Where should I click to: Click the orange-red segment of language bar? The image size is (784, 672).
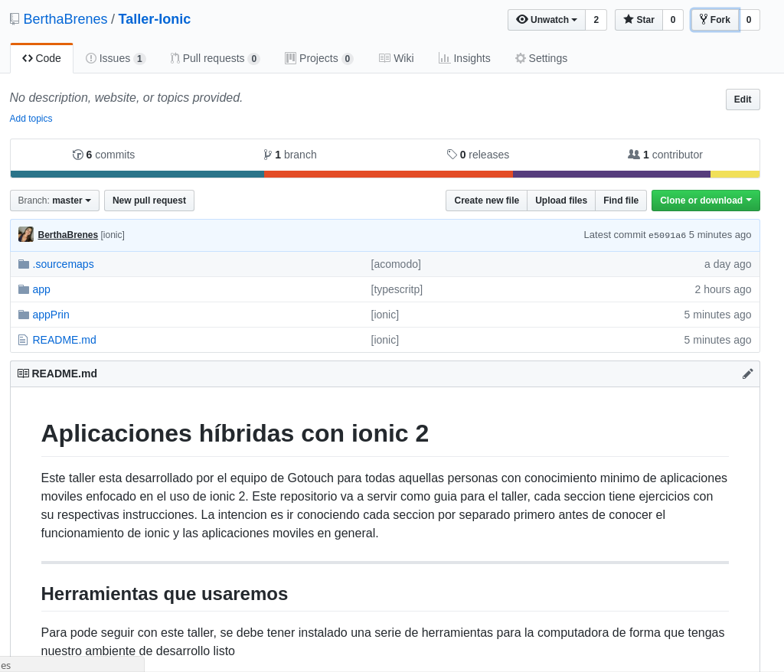pos(388,175)
